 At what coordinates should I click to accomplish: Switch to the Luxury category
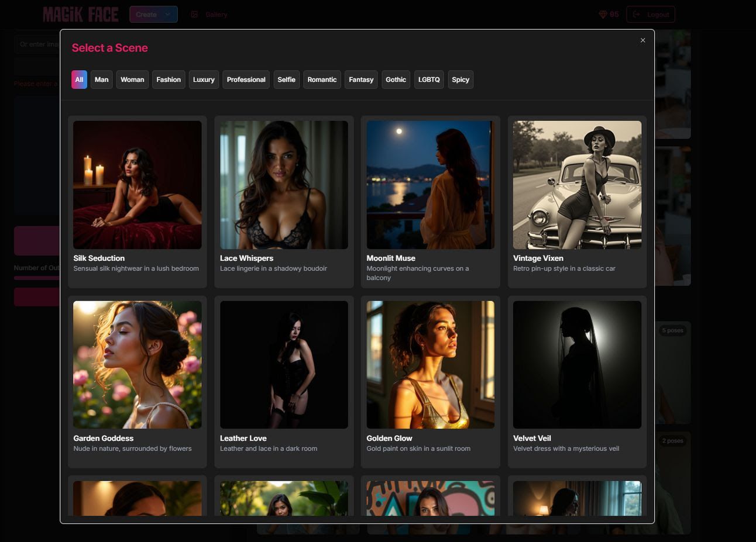(204, 80)
